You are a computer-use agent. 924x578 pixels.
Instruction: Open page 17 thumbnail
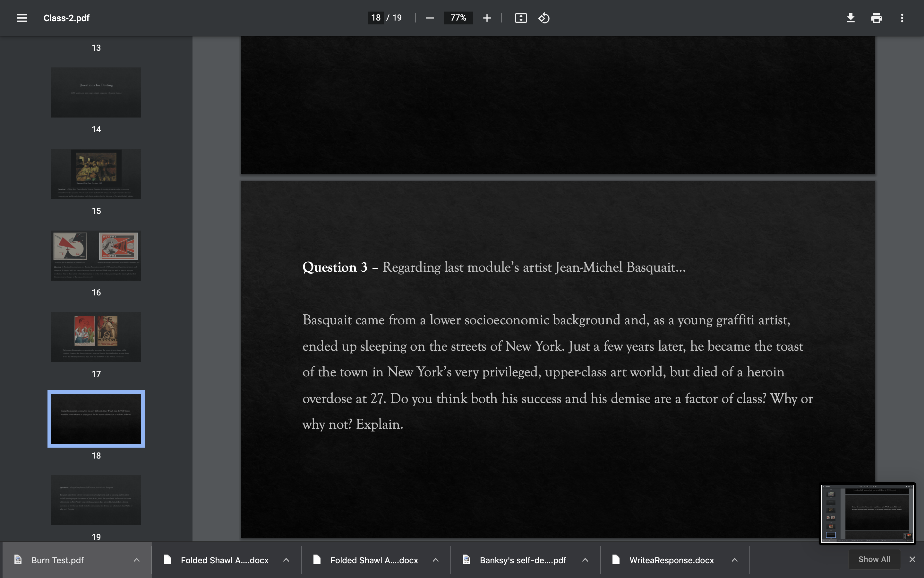point(96,337)
